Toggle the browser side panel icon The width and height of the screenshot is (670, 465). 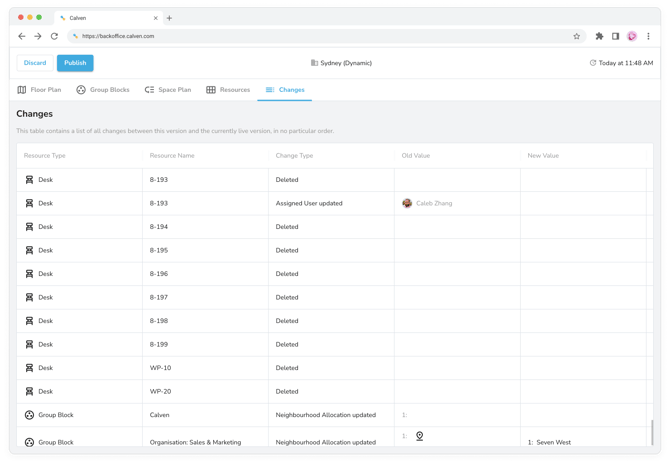tap(615, 36)
